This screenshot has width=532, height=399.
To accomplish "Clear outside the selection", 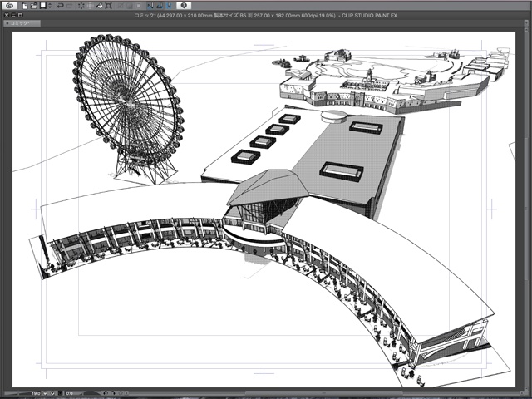I will [91, 6].
